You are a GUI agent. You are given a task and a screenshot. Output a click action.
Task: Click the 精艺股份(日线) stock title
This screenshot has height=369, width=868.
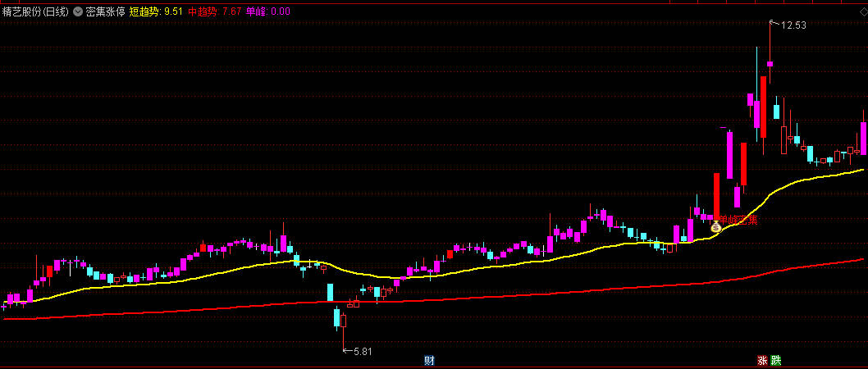[x=35, y=11]
